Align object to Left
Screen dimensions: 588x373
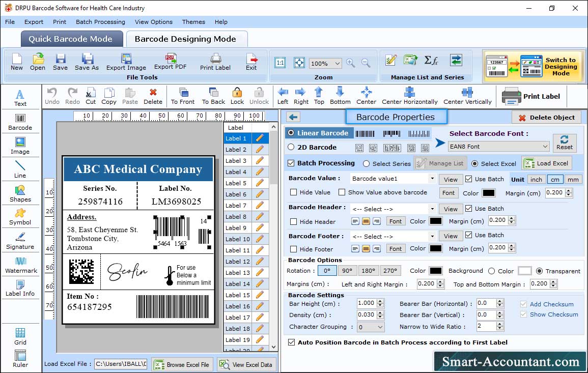(x=283, y=96)
